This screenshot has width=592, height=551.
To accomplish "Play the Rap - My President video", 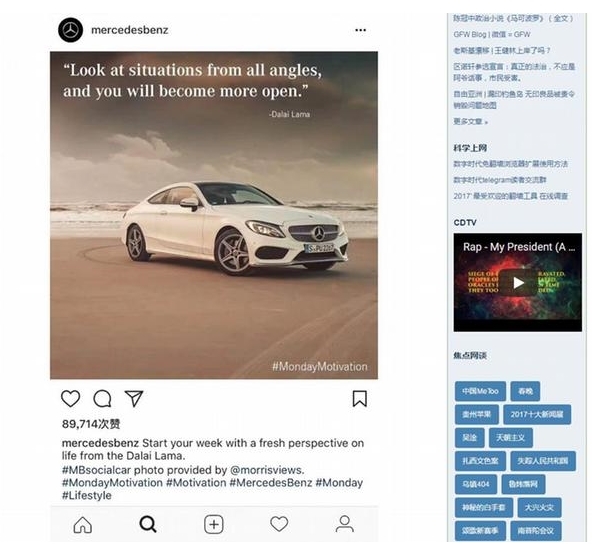I will point(518,282).
